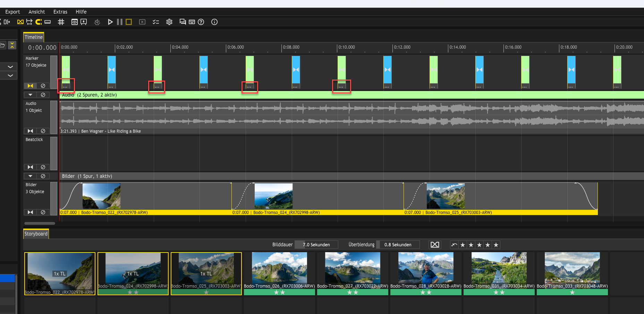
Task: Open keyboard shortcuts via the keyboard icon
Action: click(x=192, y=22)
